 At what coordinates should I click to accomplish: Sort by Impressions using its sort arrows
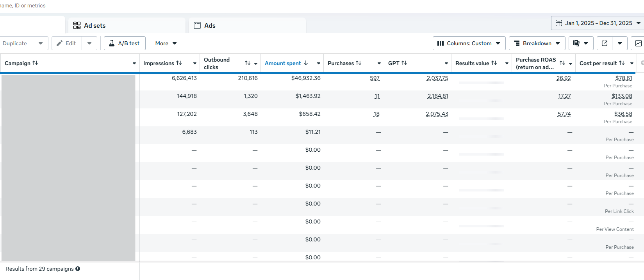click(x=179, y=63)
